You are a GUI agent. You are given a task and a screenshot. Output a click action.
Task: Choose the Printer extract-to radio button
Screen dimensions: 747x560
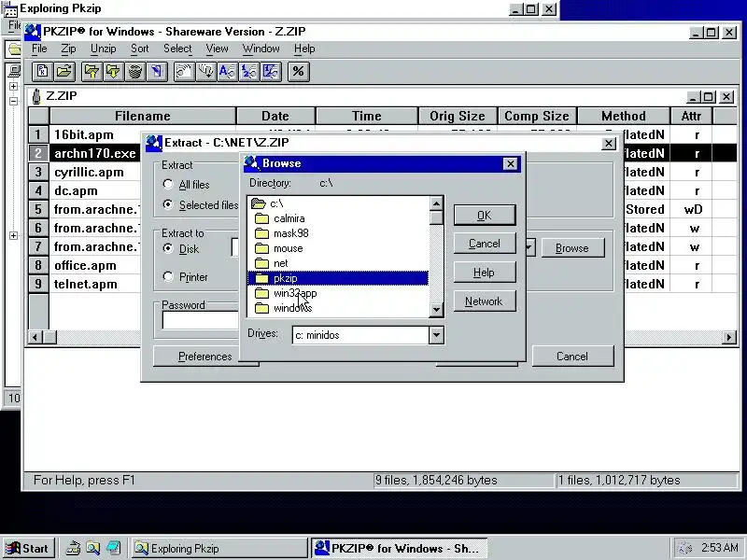[168, 276]
